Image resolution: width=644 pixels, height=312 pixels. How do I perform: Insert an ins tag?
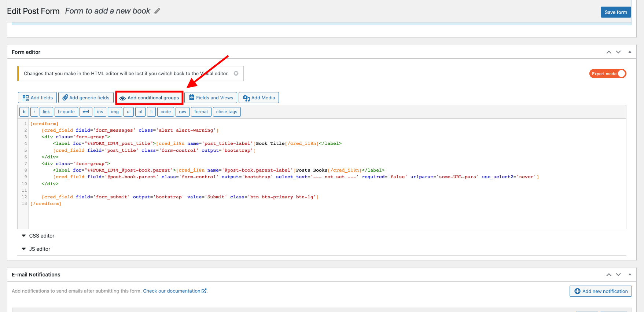pos(100,112)
